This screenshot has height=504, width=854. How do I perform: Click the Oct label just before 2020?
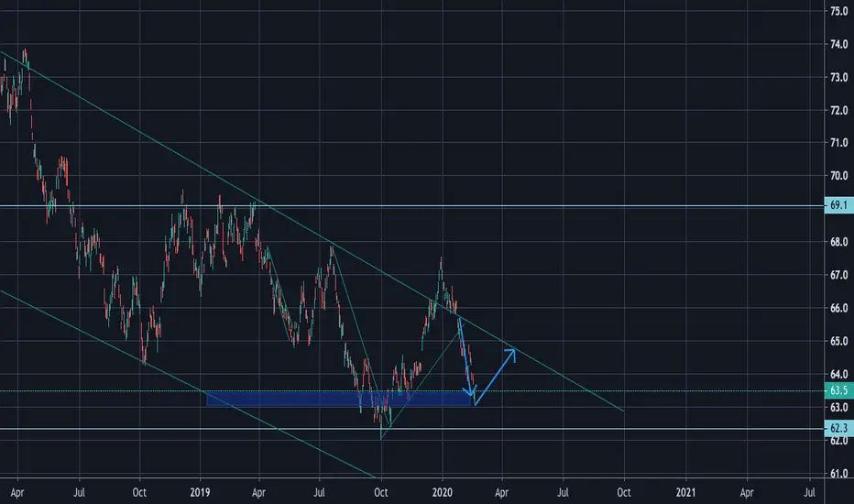[381, 493]
